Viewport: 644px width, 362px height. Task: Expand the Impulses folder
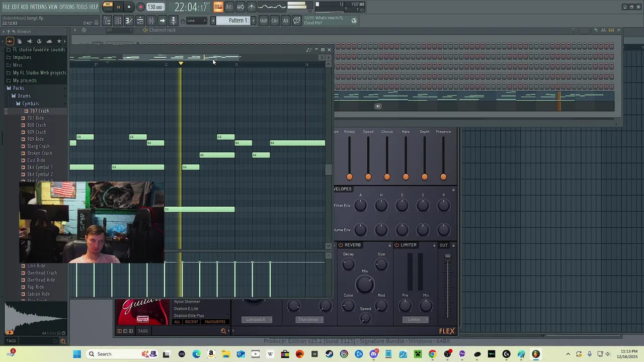coord(19,57)
